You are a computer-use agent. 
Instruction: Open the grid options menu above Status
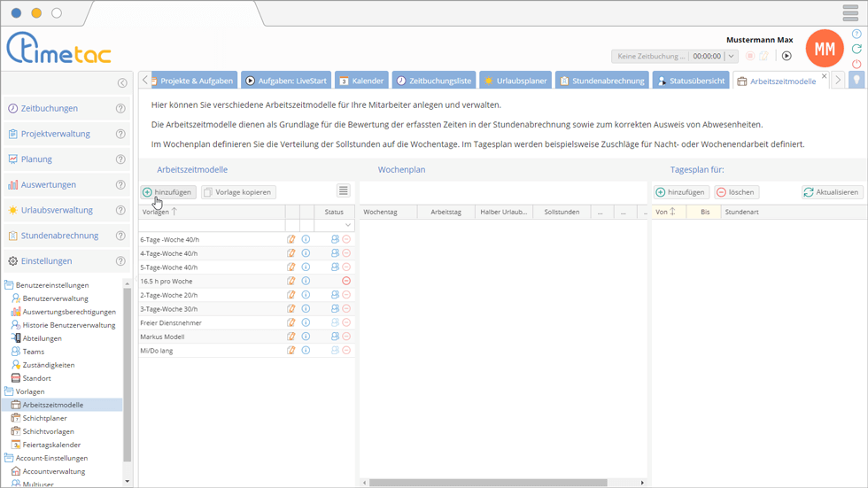(x=343, y=191)
